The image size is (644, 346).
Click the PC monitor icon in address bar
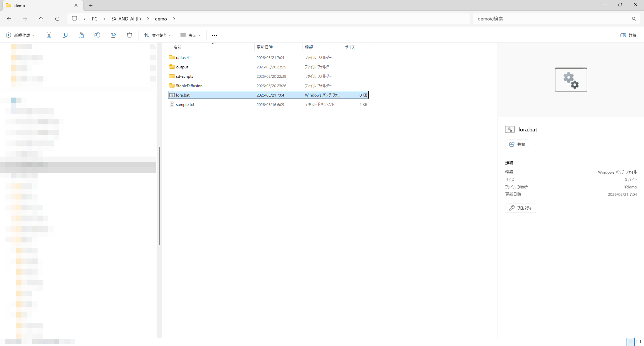pyautogui.click(x=74, y=19)
